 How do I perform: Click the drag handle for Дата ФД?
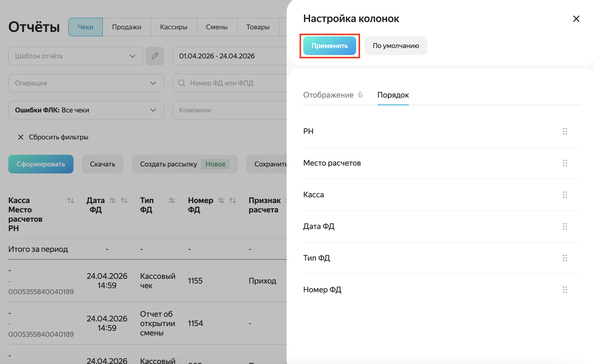pos(565,226)
